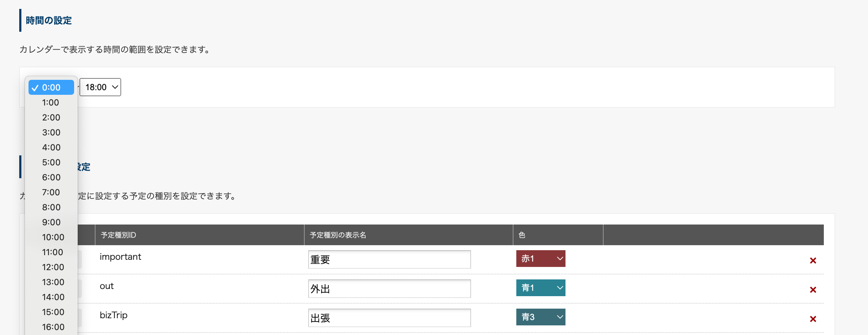Viewport: 868px width, 335px height.
Task: Select 9:00 from the time options
Action: pyautogui.click(x=51, y=222)
